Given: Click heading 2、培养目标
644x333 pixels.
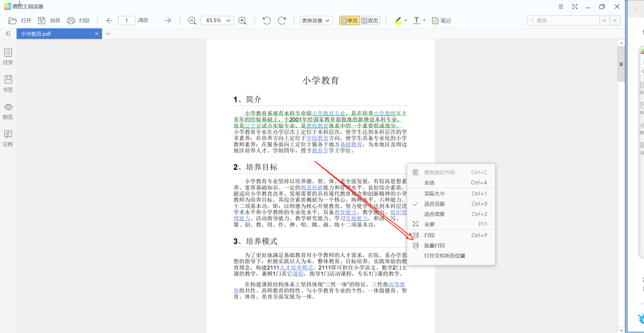Looking at the screenshot, I should coord(255,167).
